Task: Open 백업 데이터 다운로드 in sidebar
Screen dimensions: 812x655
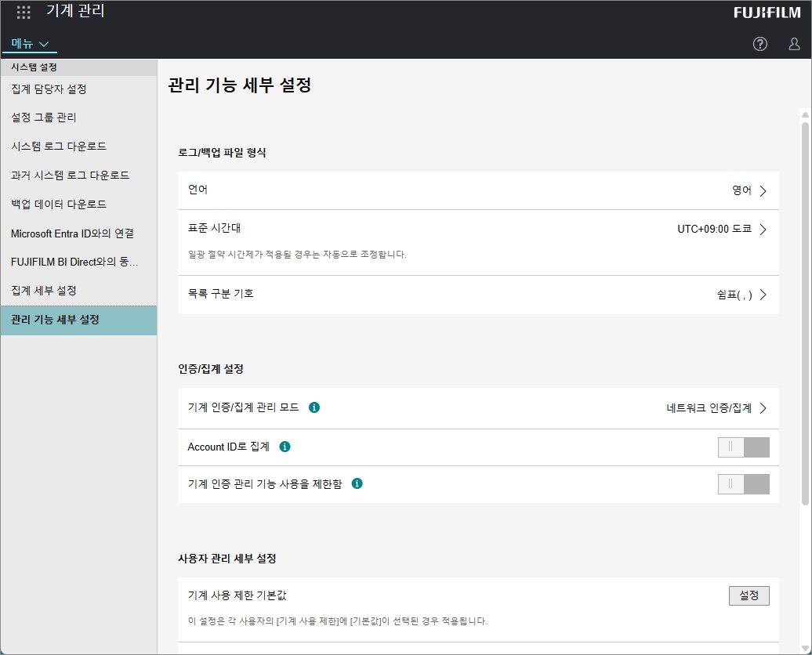Action: (x=78, y=204)
